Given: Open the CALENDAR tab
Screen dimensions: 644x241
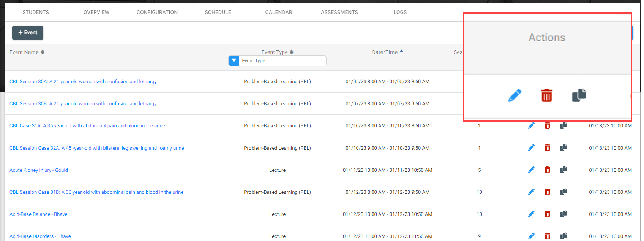Looking at the screenshot, I should coord(279,12).
